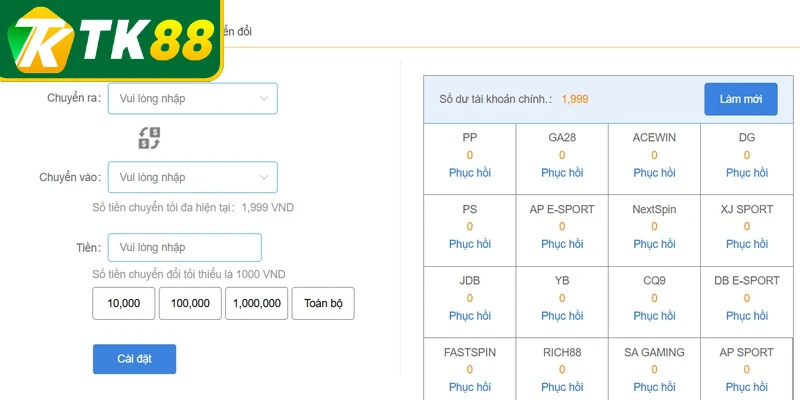
Task: Click the TK88 logo
Action: [111, 40]
